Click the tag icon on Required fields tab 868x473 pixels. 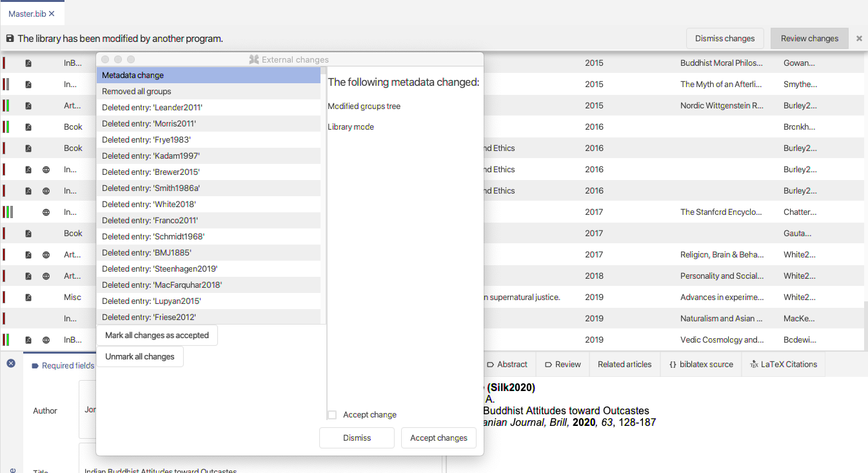pos(35,366)
